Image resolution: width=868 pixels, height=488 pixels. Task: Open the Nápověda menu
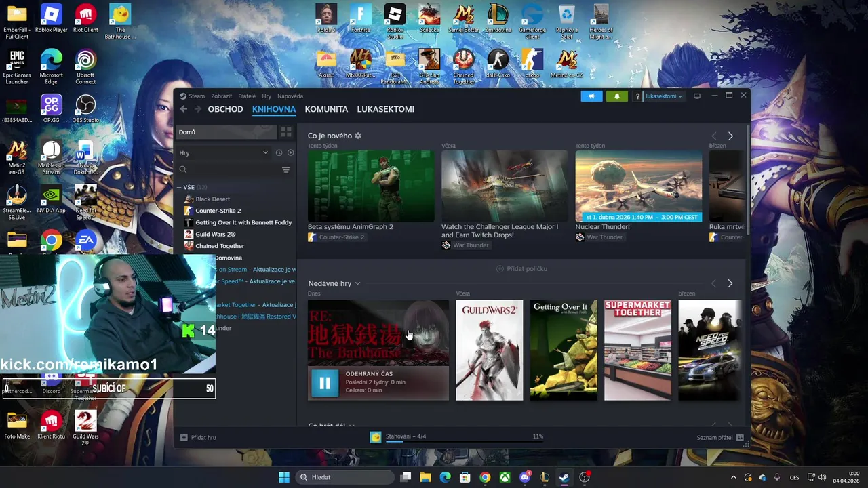coord(290,96)
